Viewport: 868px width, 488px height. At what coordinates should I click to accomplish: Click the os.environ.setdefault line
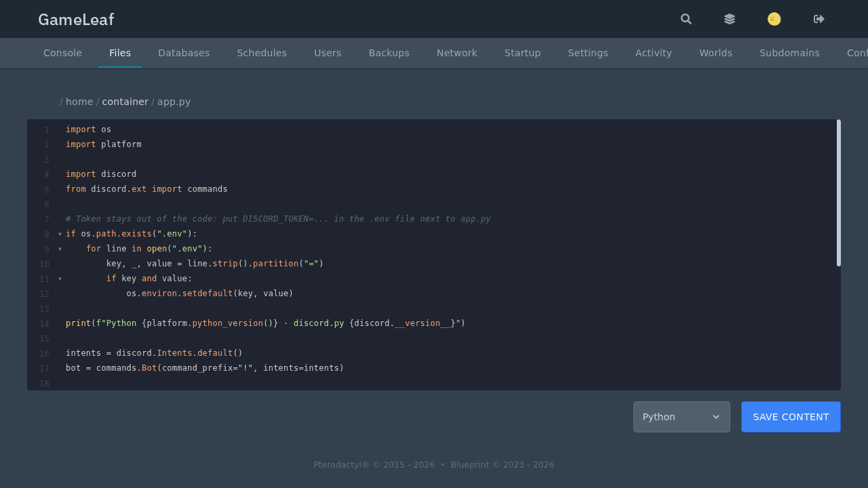coord(210,293)
